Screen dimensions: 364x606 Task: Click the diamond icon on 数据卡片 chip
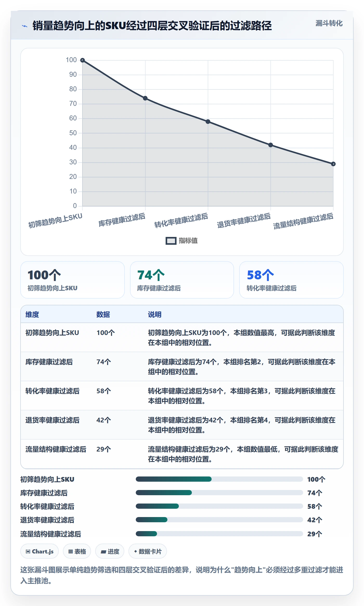pyautogui.click(x=135, y=551)
